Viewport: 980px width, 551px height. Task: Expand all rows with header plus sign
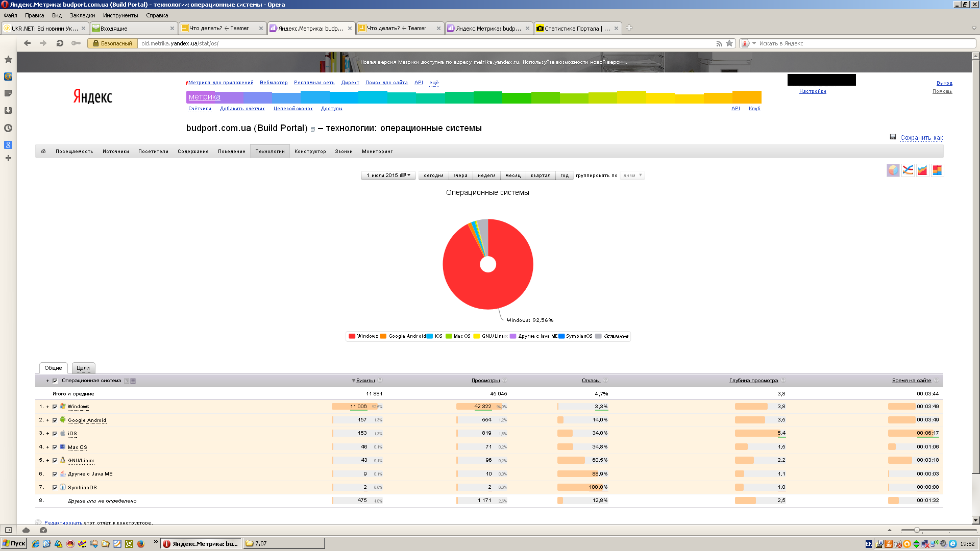(x=47, y=381)
